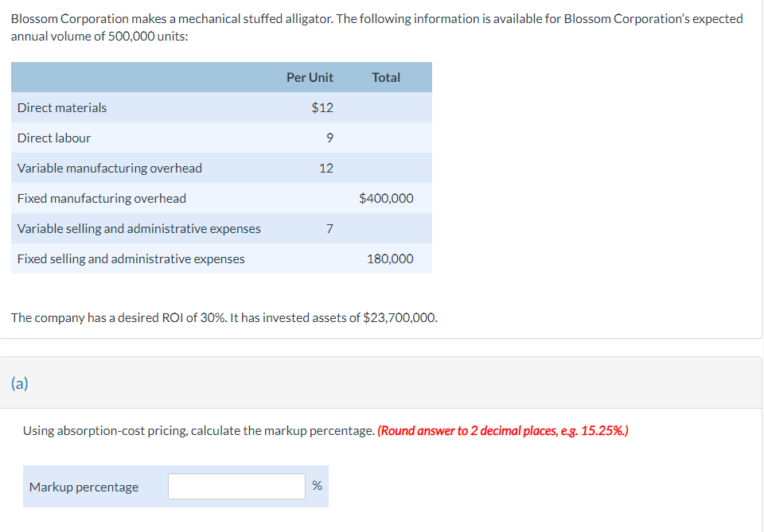Click the Fixed manufacturing overhead label
The height and width of the screenshot is (532, 764).
pos(102,198)
